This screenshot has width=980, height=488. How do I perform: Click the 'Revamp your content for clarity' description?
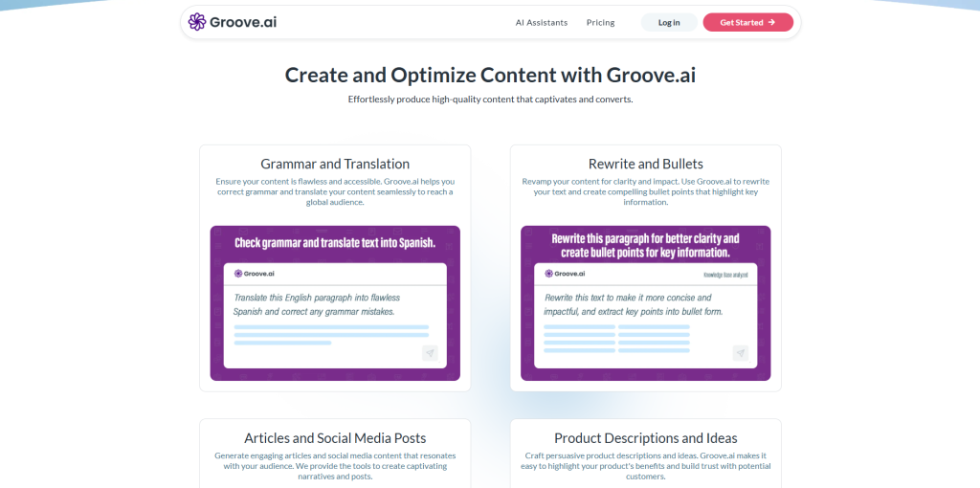point(646,191)
